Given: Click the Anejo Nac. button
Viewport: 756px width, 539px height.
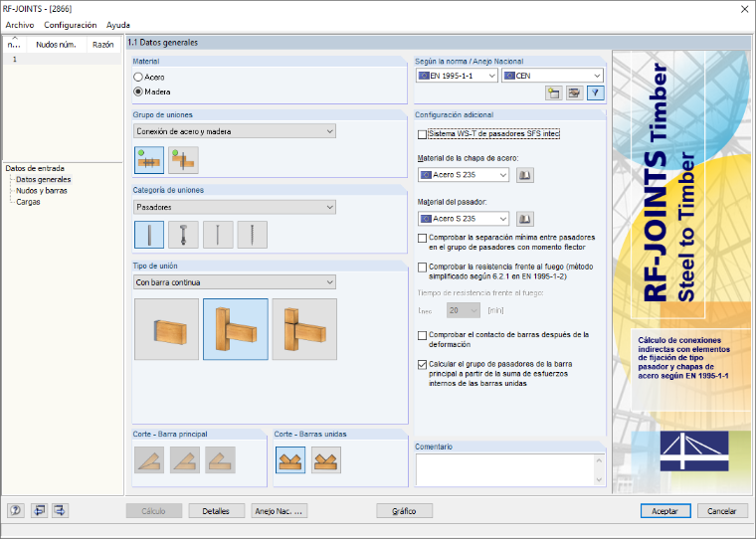Looking at the screenshot, I should [x=279, y=510].
